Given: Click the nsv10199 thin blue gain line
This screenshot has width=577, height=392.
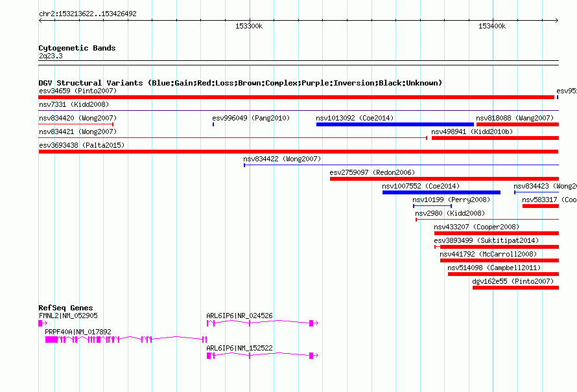Looking at the screenshot, I should (x=432, y=206).
